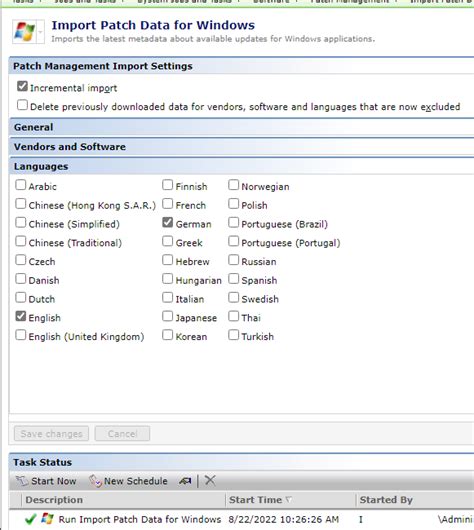Screen dimensions: 474x530
Task: Click the Cancel button
Action: click(122, 434)
